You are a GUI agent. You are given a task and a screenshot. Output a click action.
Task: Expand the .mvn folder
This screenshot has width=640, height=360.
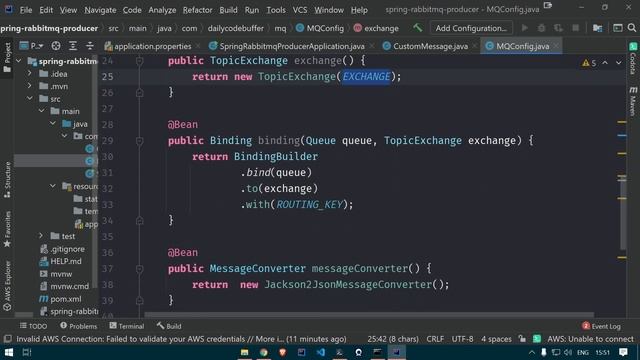tap(29, 86)
